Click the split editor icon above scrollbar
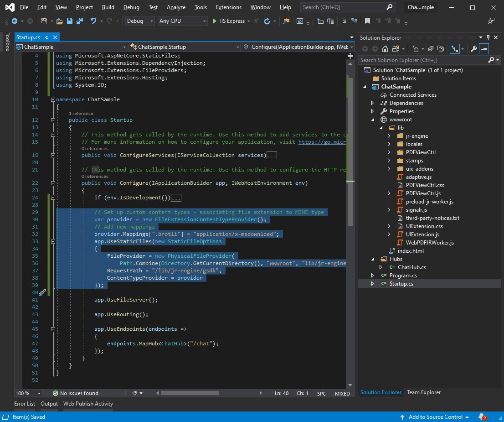504x422 pixels. 350,56
